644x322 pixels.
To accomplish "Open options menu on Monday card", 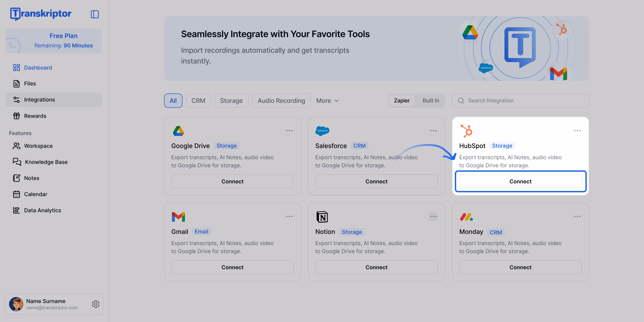I will click(x=577, y=216).
